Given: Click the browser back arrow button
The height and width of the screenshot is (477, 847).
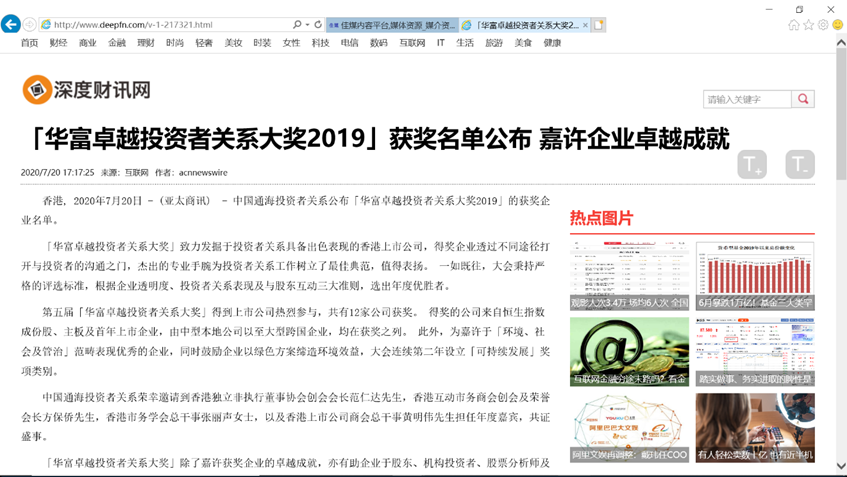Looking at the screenshot, I should [x=11, y=24].
